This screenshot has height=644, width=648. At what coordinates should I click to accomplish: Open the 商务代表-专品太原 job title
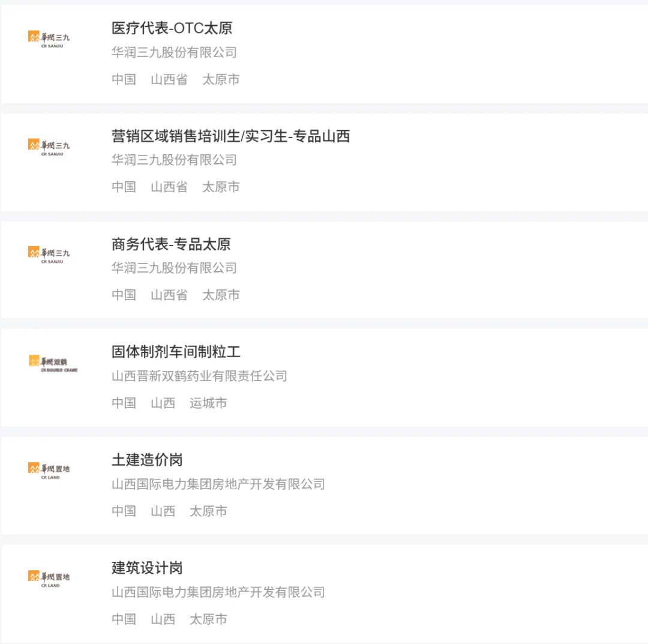click(171, 244)
